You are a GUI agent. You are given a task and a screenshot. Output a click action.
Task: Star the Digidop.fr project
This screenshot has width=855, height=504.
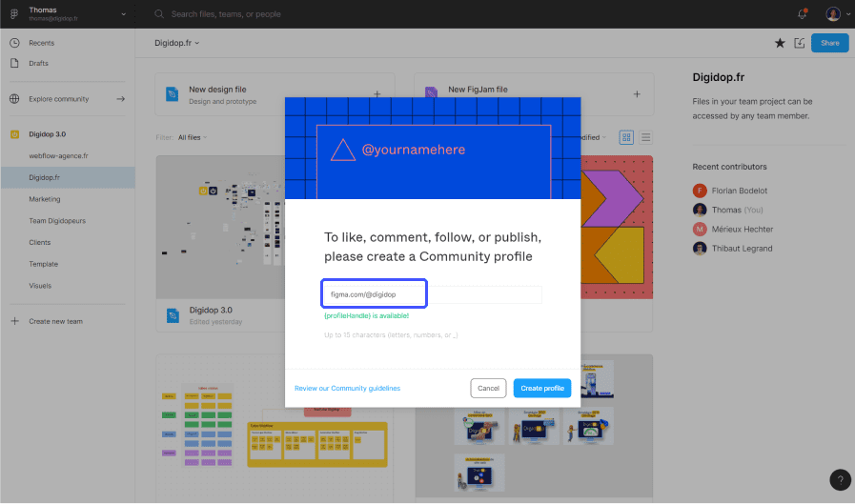pos(780,43)
